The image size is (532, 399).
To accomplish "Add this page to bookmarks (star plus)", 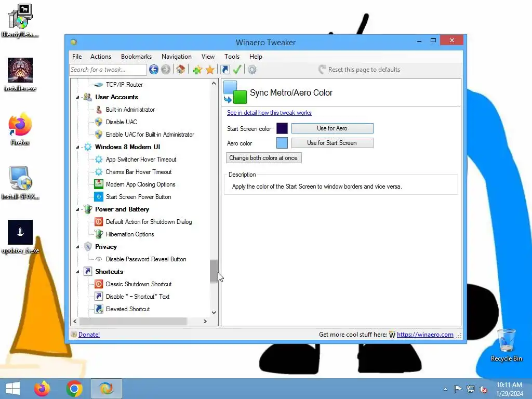I will tap(197, 70).
